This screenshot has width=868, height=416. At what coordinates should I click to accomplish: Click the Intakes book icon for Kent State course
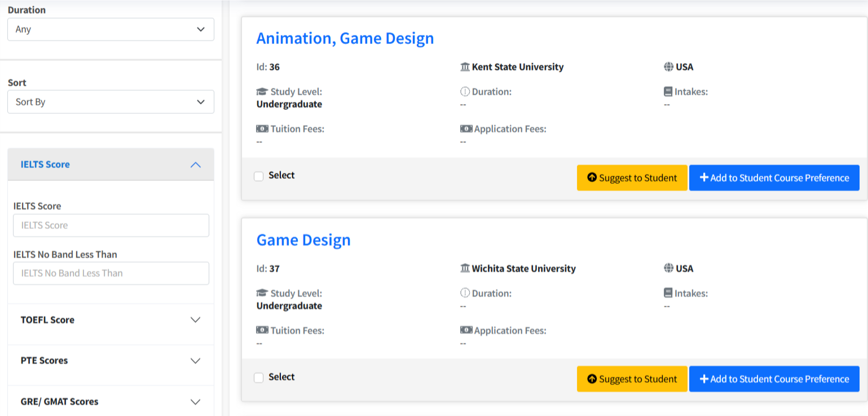click(x=668, y=92)
